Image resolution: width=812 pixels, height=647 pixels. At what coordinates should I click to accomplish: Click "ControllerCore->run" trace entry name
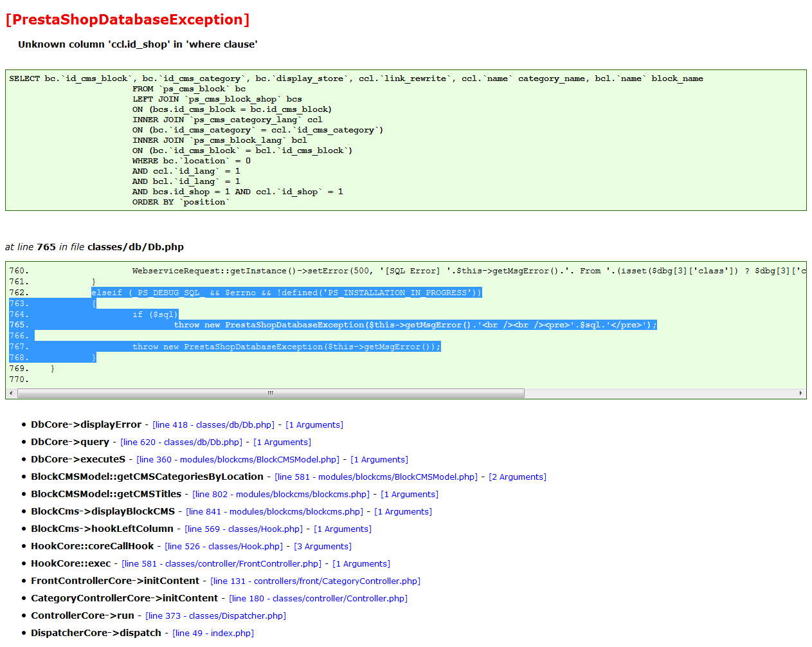pyautogui.click(x=83, y=616)
